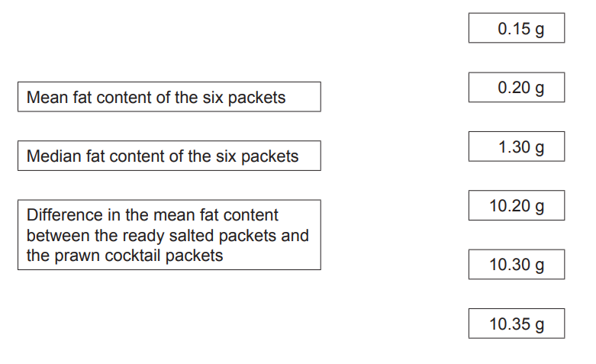Click the 10.35 g answer box
The image size is (596, 364).
[x=517, y=324]
